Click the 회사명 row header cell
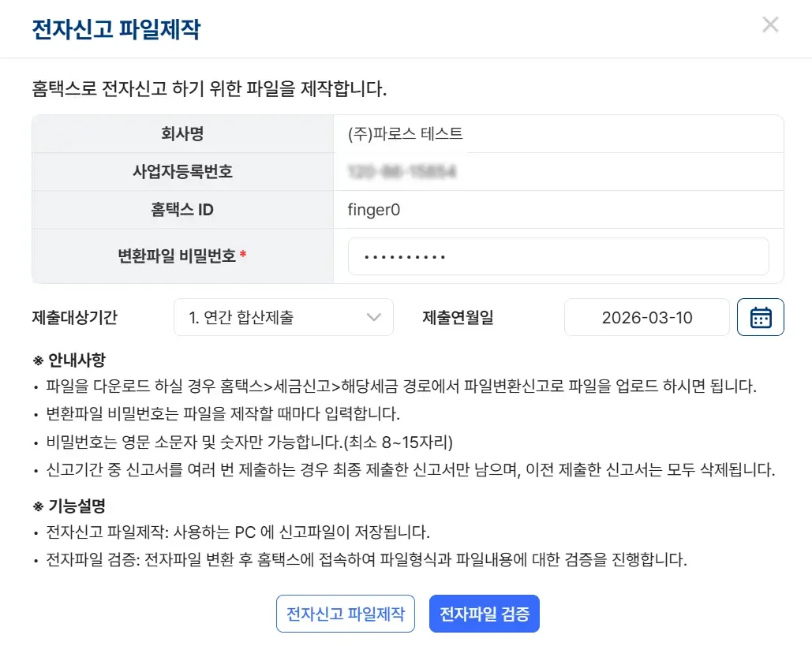812x646 pixels. (x=183, y=134)
